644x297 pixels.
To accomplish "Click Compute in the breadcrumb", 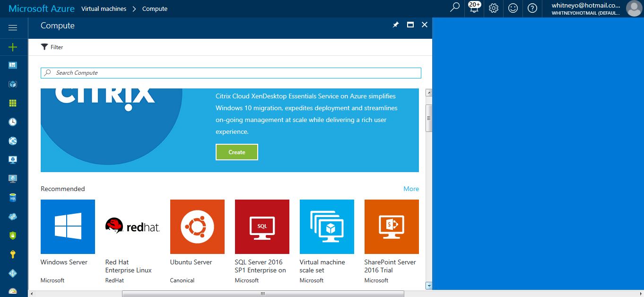I will 155,9.
